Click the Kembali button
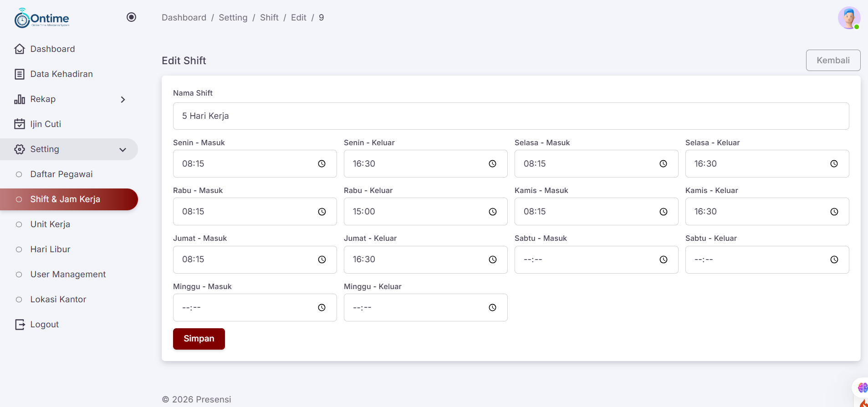The width and height of the screenshot is (868, 407). 833,61
